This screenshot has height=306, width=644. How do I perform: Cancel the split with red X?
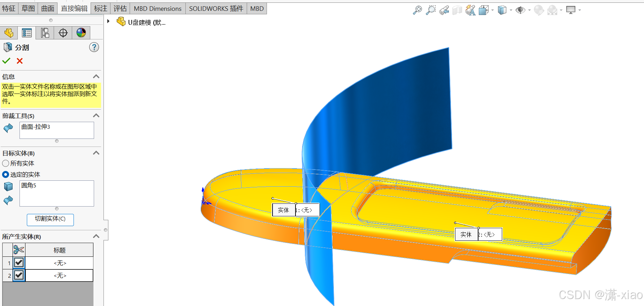[20, 61]
